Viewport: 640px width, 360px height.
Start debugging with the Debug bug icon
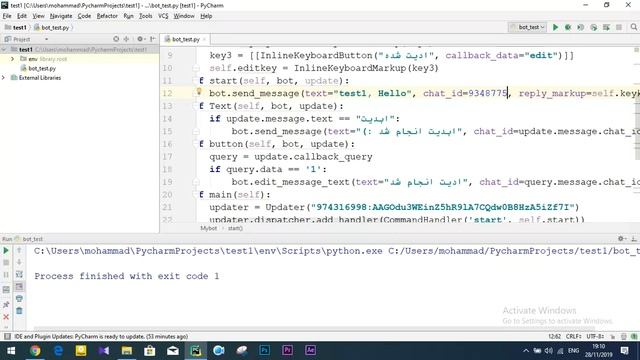(x=568, y=27)
